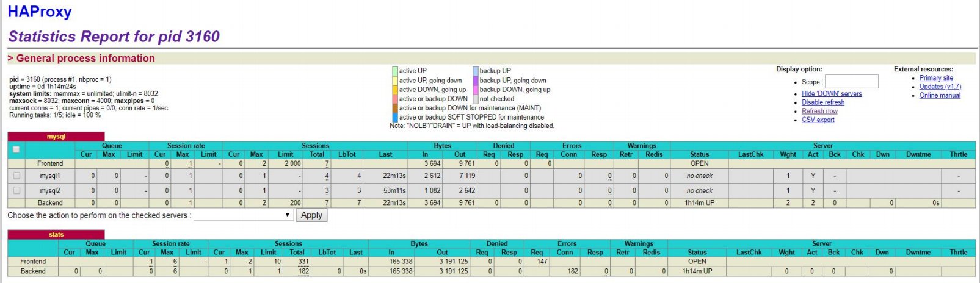
Task: Click General process information heading
Action: 85,58
